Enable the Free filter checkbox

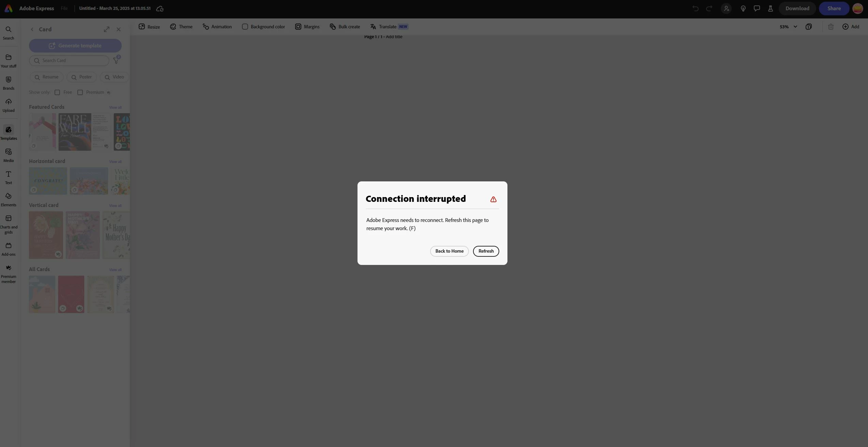pos(57,92)
